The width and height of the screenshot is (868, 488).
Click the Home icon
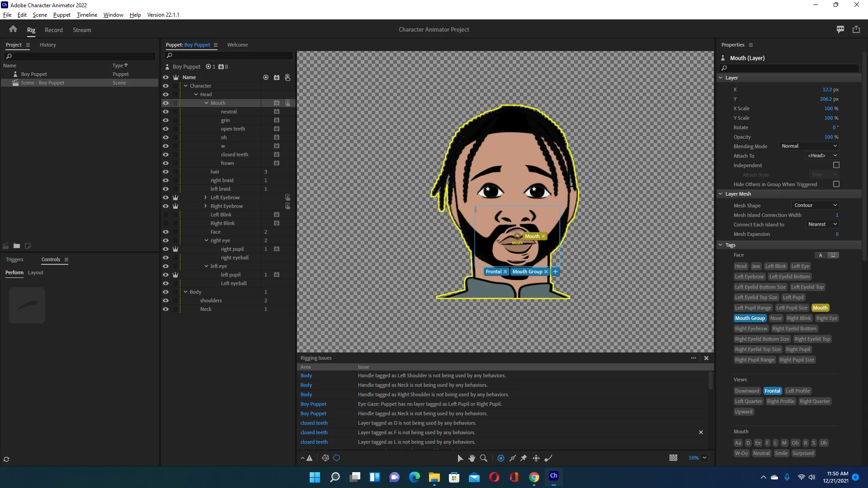click(13, 29)
